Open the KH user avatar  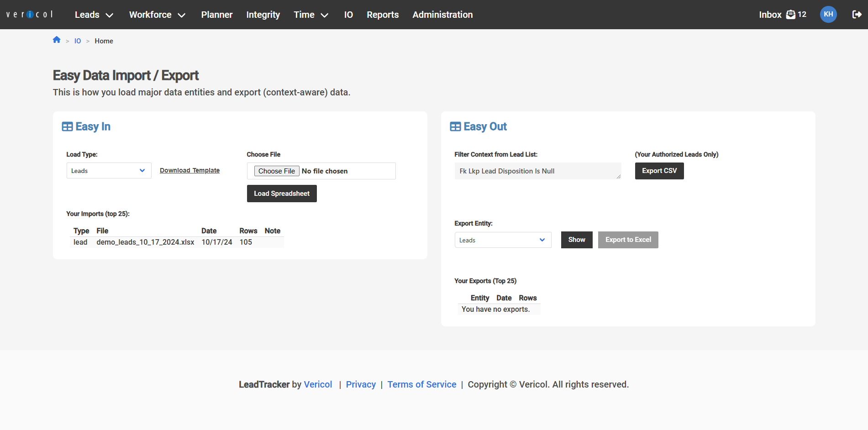(x=828, y=15)
